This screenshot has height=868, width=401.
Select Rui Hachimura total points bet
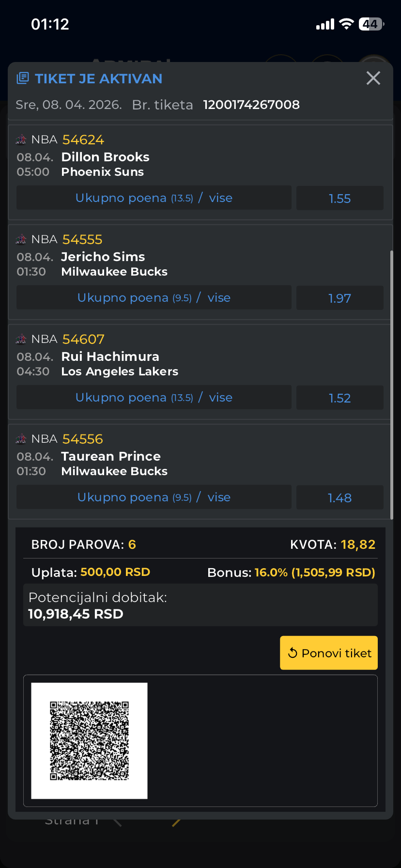[x=154, y=398]
